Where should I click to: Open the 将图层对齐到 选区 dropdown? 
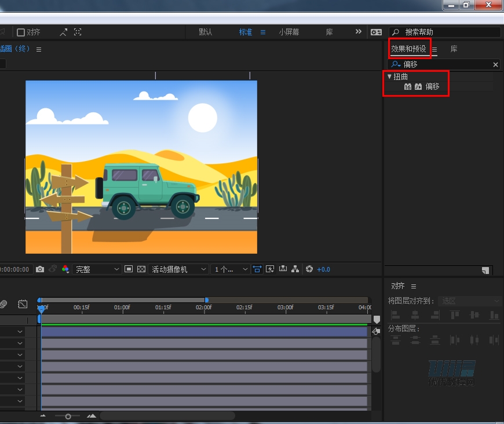click(469, 301)
